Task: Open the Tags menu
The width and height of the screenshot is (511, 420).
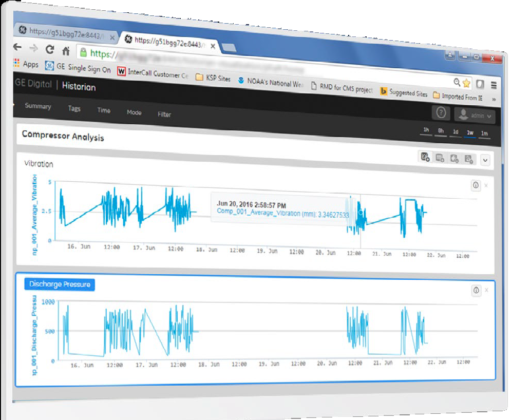Action: pos(74,108)
